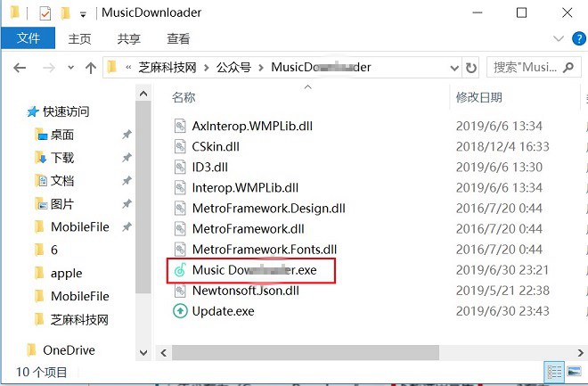The width and height of the screenshot is (588, 386).
Task: Open apple folder in the sidebar
Action: [x=67, y=273]
